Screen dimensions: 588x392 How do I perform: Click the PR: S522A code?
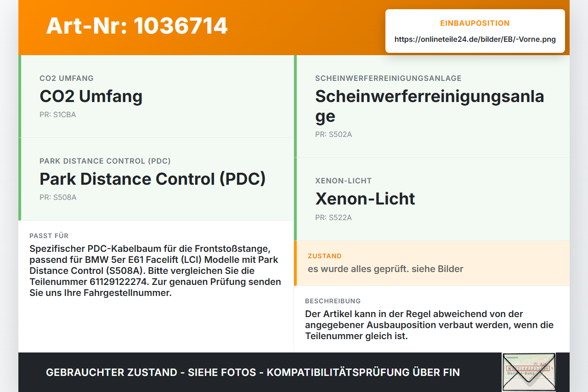334,218
